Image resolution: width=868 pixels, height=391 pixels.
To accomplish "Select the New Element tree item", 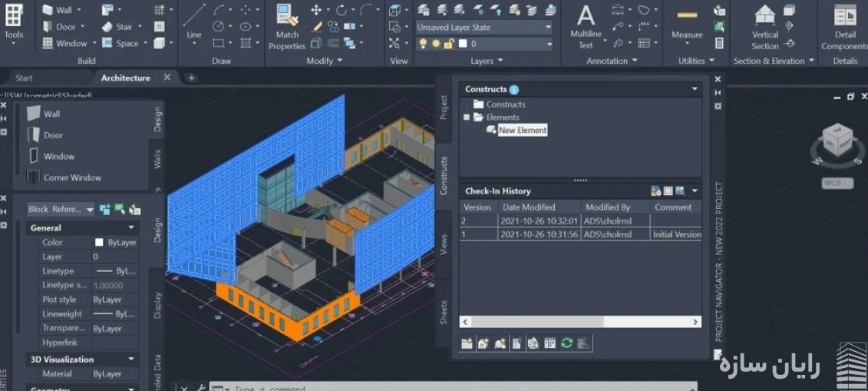I will pyautogui.click(x=522, y=131).
